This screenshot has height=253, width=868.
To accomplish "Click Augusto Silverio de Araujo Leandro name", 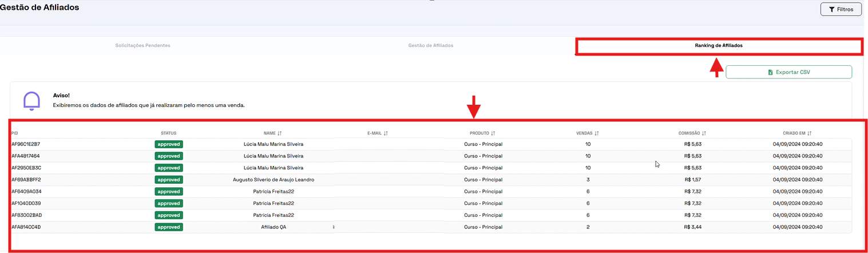I will 274,180.
